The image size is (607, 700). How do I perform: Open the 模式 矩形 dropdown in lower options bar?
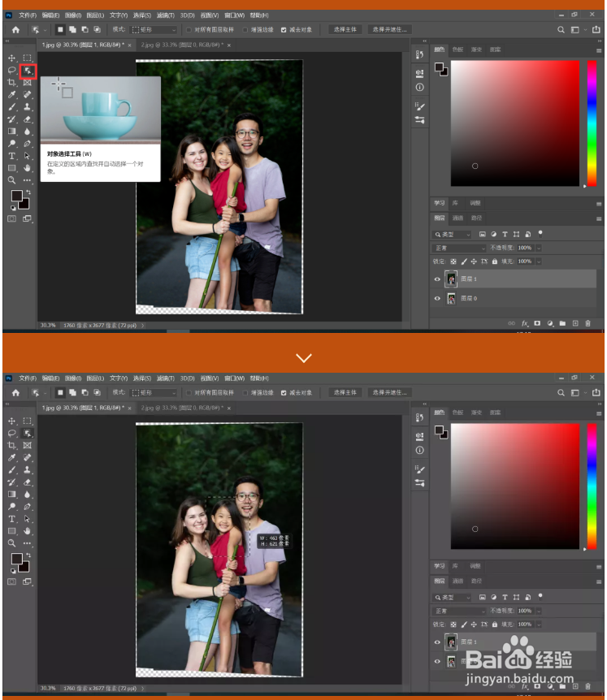pos(154,393)
